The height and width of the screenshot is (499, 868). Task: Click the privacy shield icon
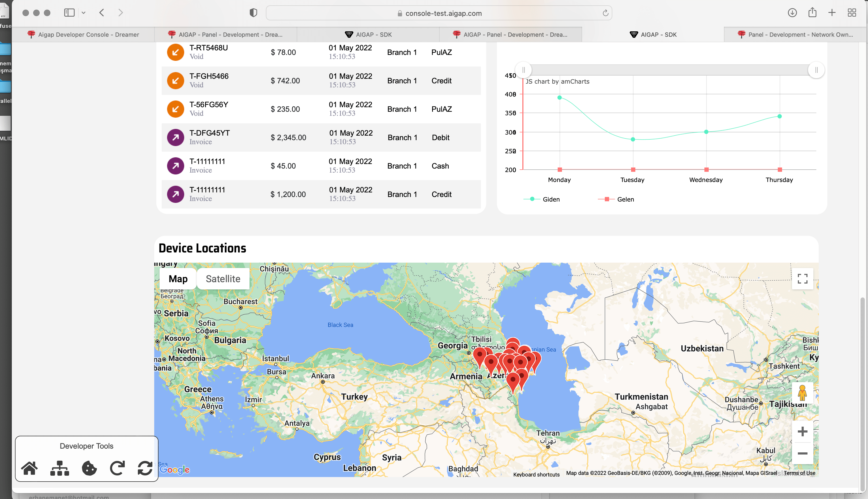(x=253, y=13)
